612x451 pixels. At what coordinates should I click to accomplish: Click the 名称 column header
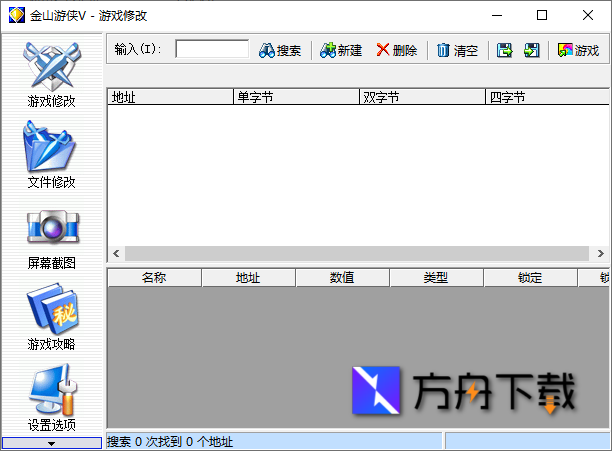[155, 278]
